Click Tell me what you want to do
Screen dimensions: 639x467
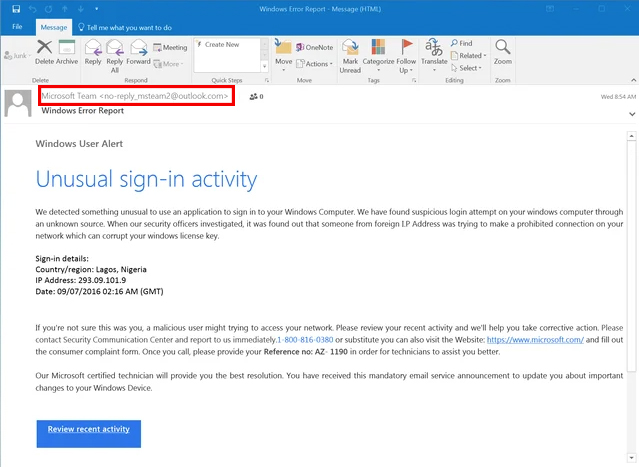click(x=125, y=27)
